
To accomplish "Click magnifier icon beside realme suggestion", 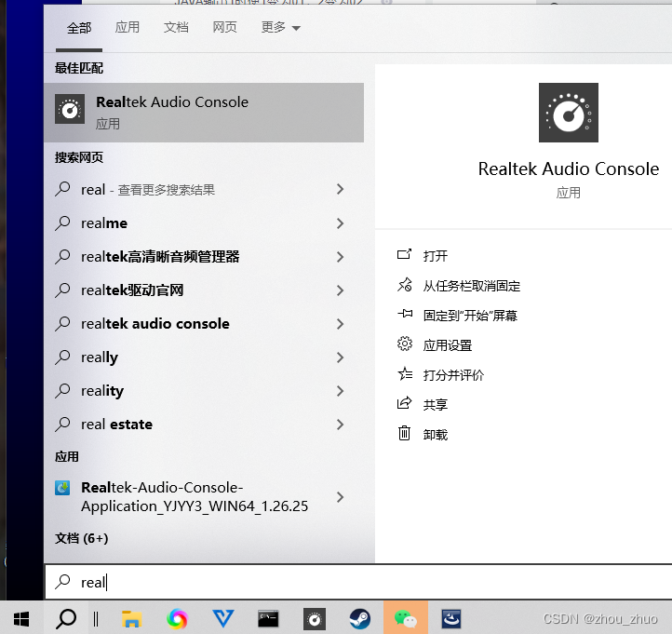I will 62,223.
